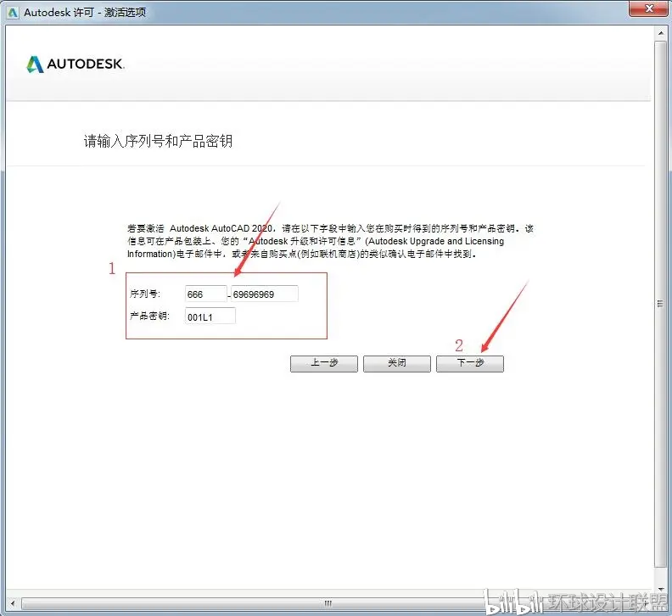The height and width of the screenshot is (616, 672).
Task: Click the Autodesk logo in the header
Action: pyautogui.click(x=75, y=64)
